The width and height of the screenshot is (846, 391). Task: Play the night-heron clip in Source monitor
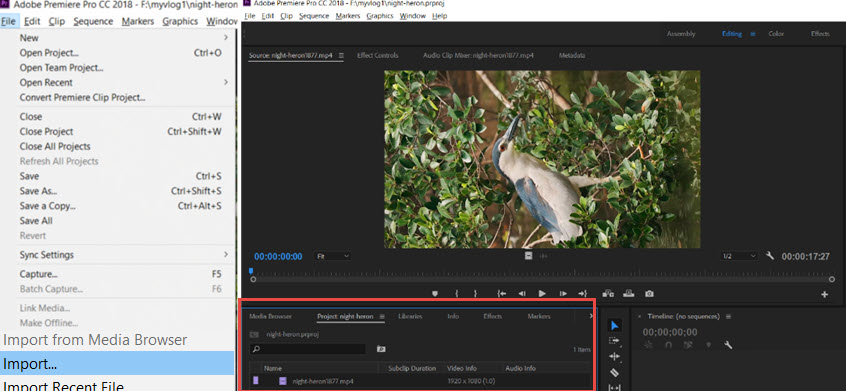[x=542, y=294]
